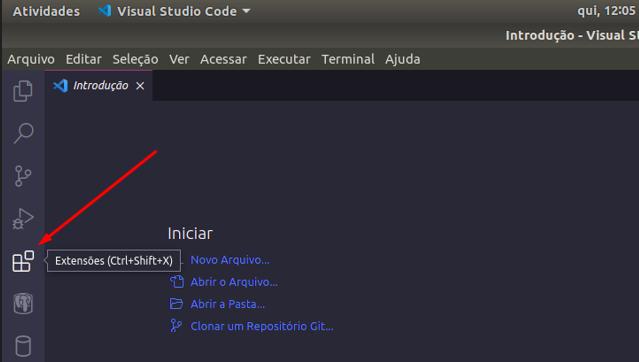Viewport: 639px width, 362px height.
Task: Open the Terminal menu
Action: 348,59
